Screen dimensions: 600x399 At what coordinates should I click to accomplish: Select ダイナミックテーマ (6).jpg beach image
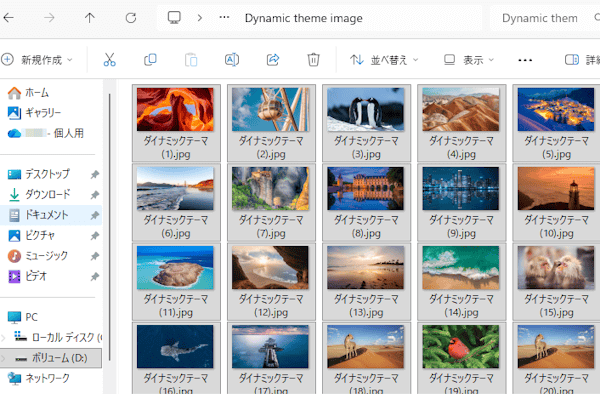(x=176, y=202)
